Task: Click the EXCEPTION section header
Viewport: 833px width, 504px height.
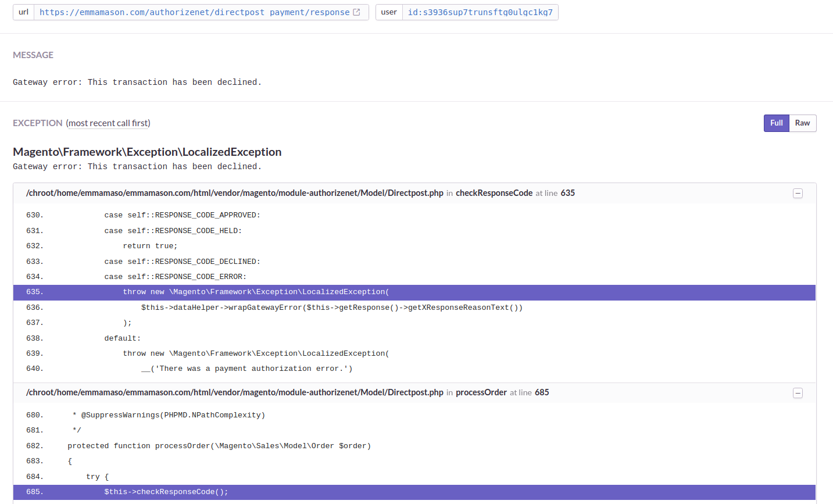Action: point(37,123)
